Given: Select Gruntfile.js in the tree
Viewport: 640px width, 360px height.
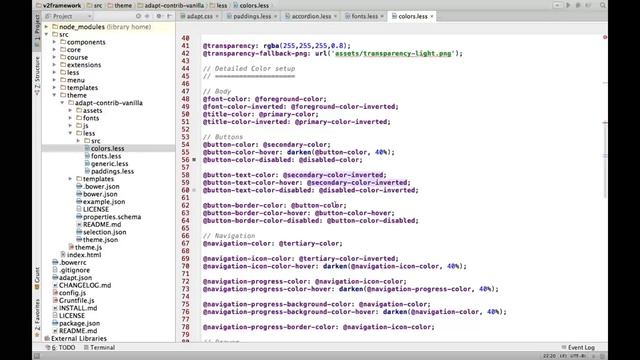Looking at the screenshot, I should 76,300.
